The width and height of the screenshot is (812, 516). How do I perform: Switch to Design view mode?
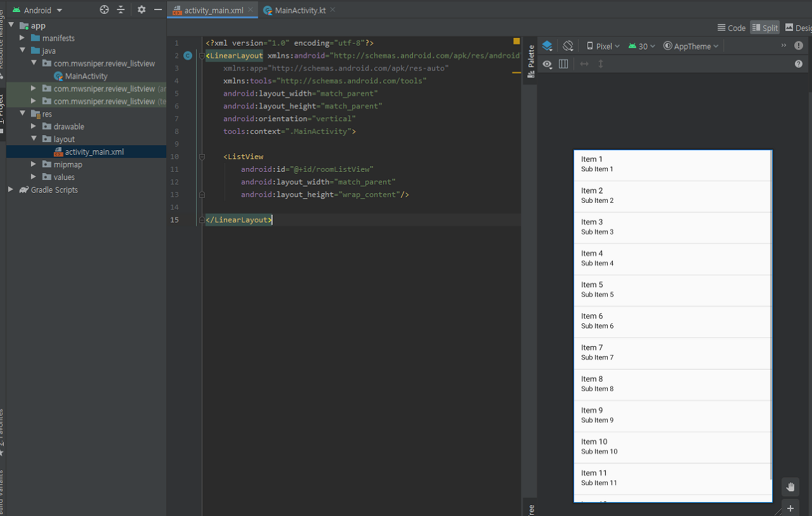point(798,28)
